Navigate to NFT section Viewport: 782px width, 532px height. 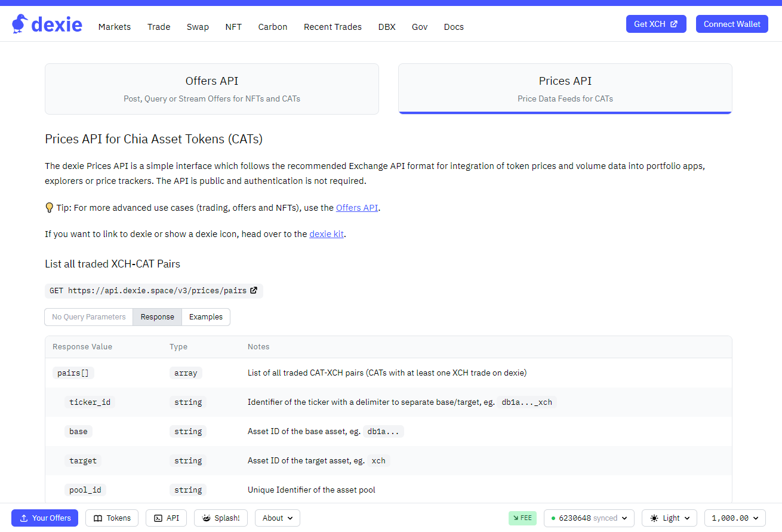(x=233, y=27)
